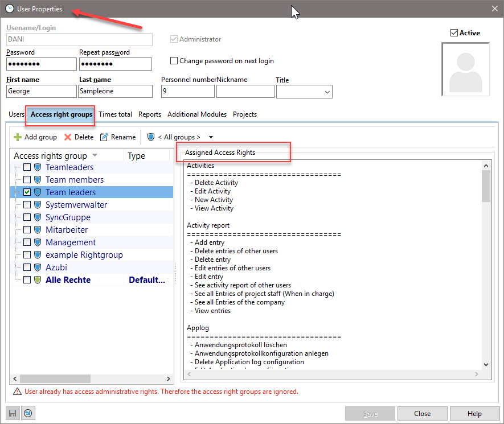The height and width of the screenshot is (424, 504).
Task: Click the Help button
Action: coord(474,414)
